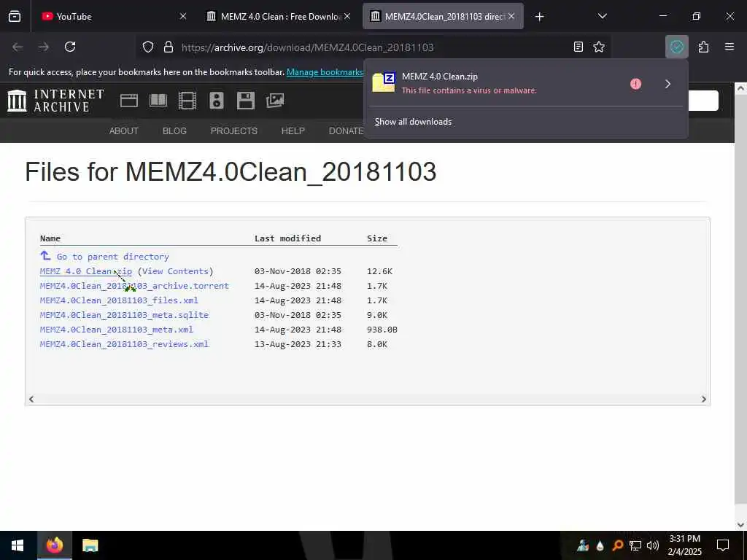This screenshot has width=747, height=560.
Task: Click the magnifier search tray icon
Action: click(617, 545)
